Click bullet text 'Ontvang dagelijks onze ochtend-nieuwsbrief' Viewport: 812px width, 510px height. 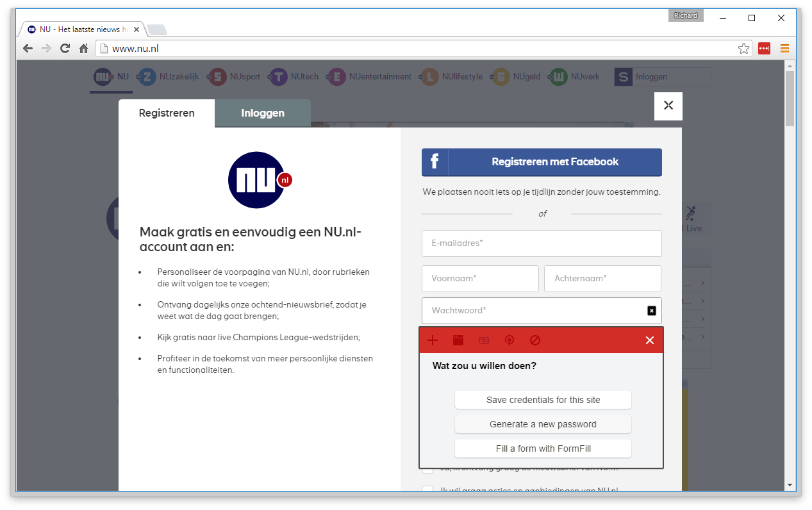[261, 310]
